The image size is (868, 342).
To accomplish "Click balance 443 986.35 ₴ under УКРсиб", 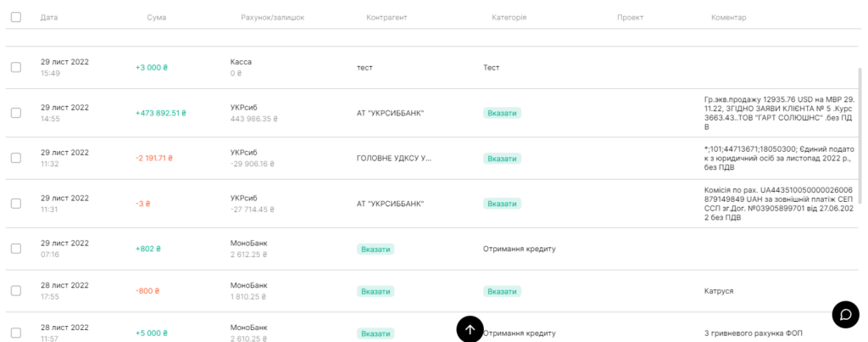I will coord(254,119).
